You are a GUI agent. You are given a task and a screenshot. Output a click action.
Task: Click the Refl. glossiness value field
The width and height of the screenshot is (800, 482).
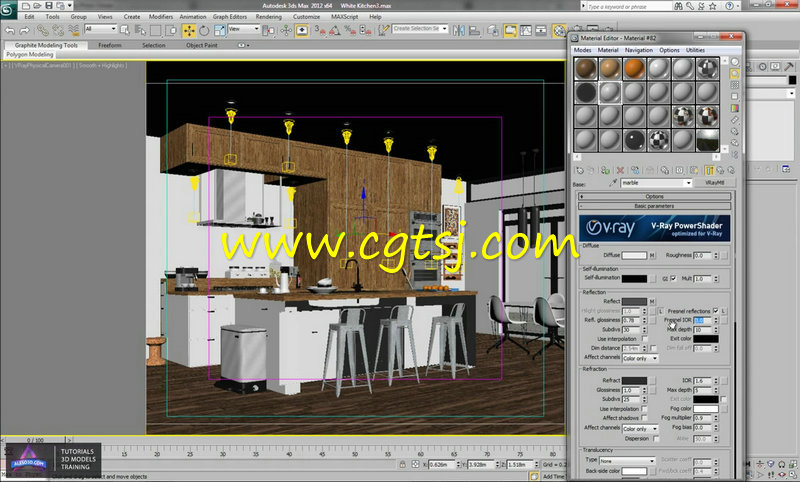point(631,320)
